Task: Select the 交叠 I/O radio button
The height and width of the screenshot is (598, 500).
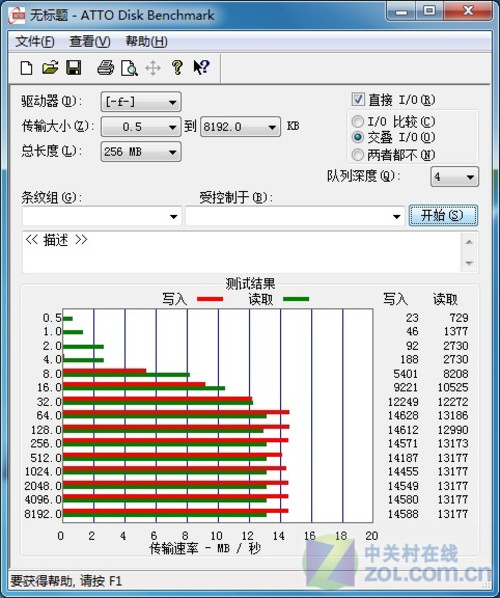Action: click(x=357, y=137)
